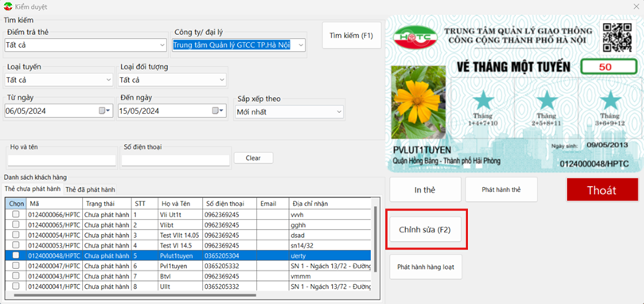Click the Họ và tên input field

[x=62, y=160]
